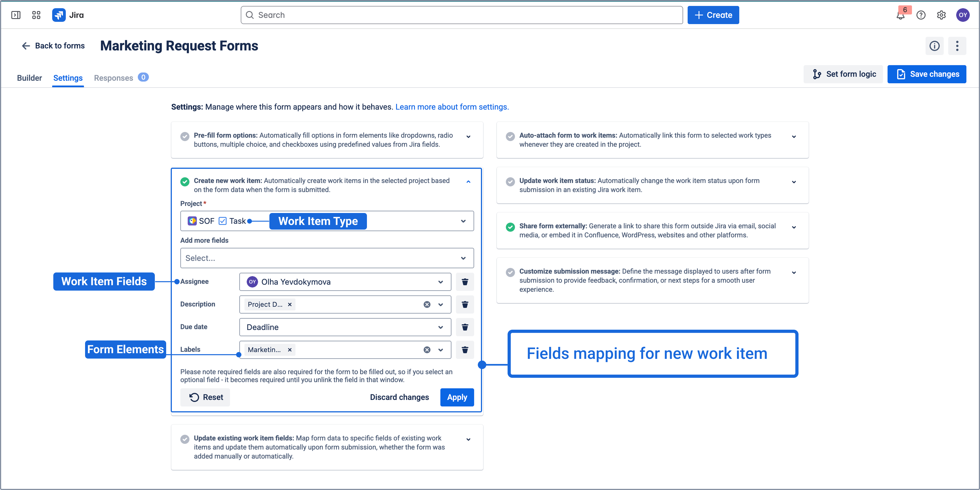
Task: Toggle Share form externally check circle
Action: point(510,227)
